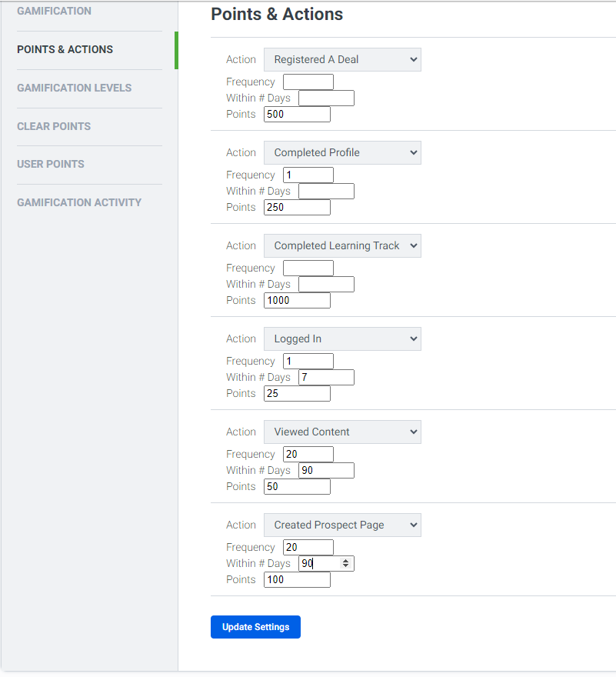Viewport: 616px width, 677px height.
Task: Click the Points field containing 250
Action: [297, 207]
